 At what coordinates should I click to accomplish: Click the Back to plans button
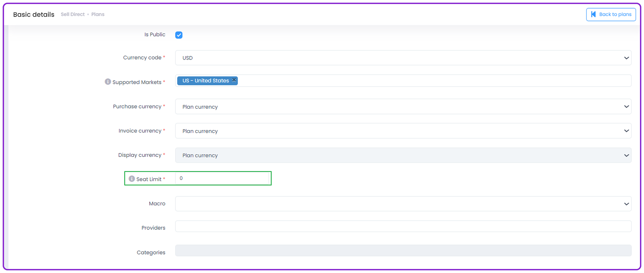pos(611,14)
